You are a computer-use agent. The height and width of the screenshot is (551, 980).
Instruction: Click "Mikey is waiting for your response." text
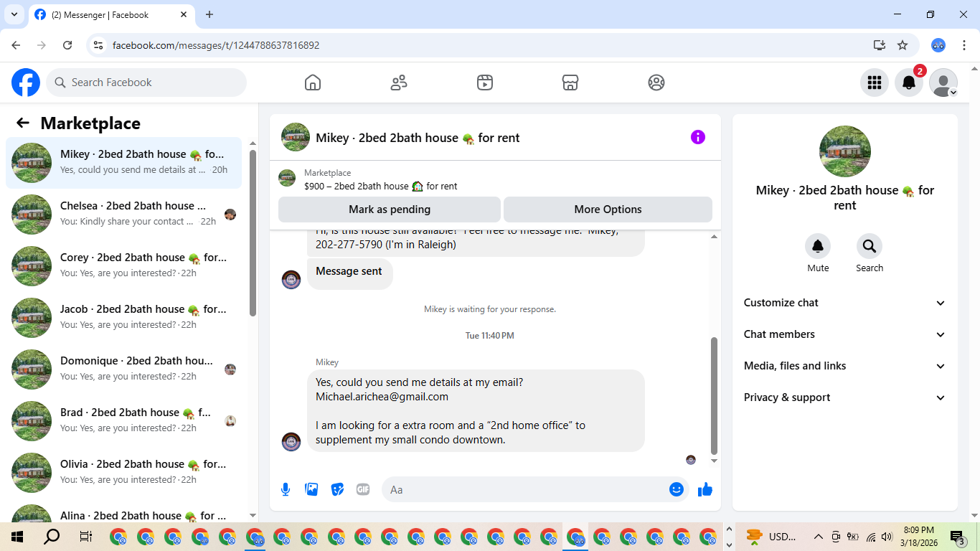(x=490, y=309)
